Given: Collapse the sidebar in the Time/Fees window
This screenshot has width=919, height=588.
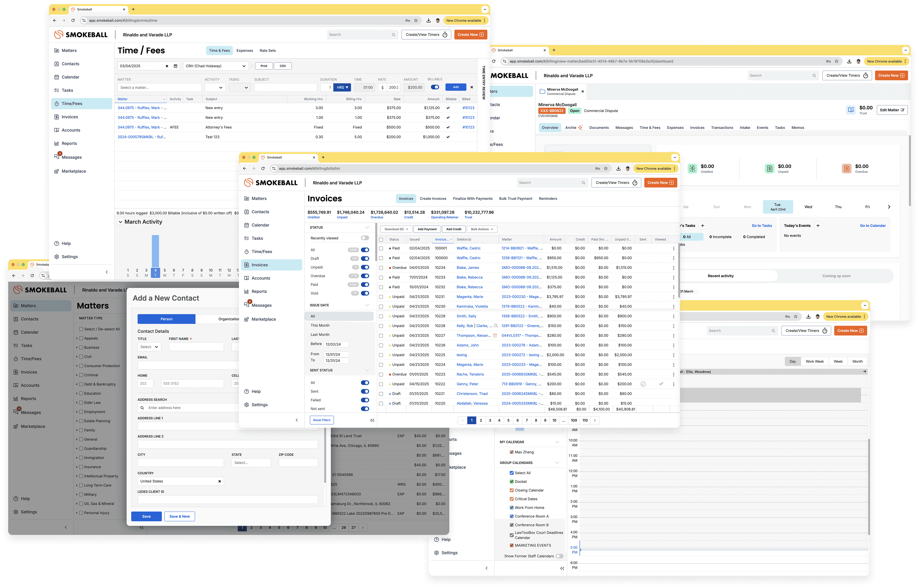Looking at the screenshot, I should 107,272.
